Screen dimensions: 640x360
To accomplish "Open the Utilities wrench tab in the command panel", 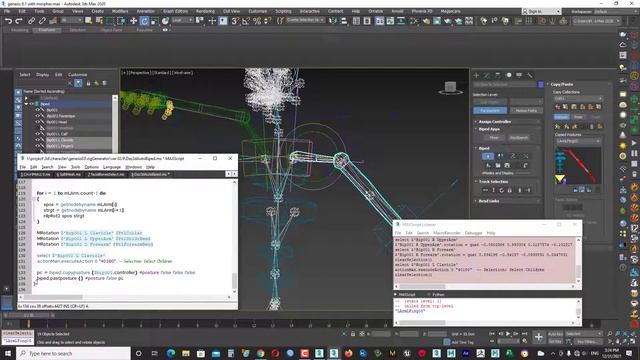I will click(x=530, y=75).
